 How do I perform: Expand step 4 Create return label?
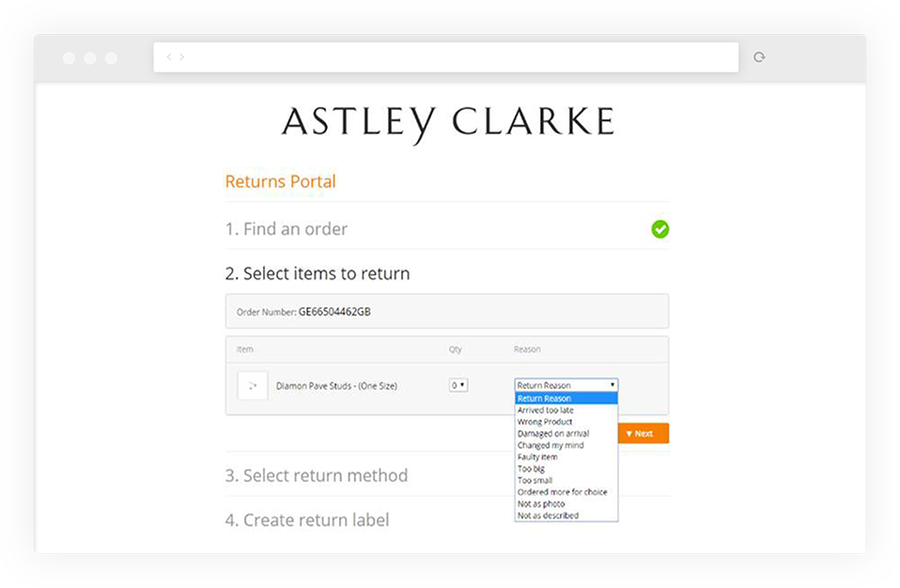click(x=307, y=520)
